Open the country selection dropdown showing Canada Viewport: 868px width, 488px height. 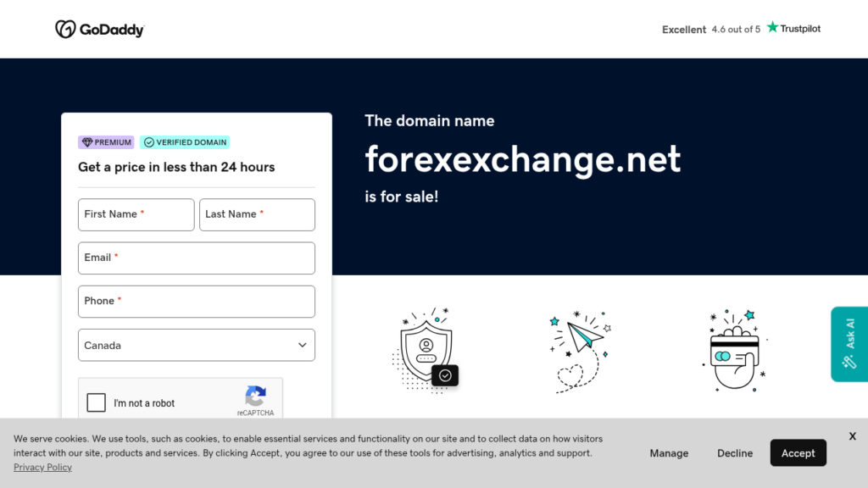coord(196,345)
